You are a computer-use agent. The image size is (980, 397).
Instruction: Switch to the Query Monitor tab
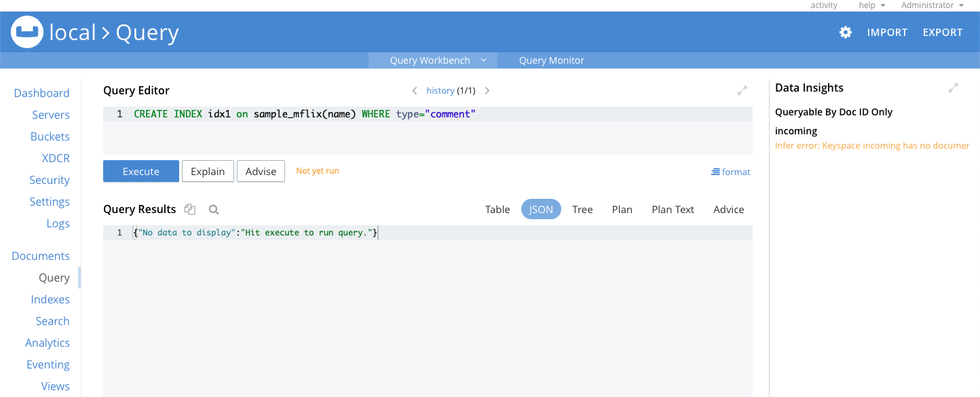pyautogui.click(x=552, y=60)
